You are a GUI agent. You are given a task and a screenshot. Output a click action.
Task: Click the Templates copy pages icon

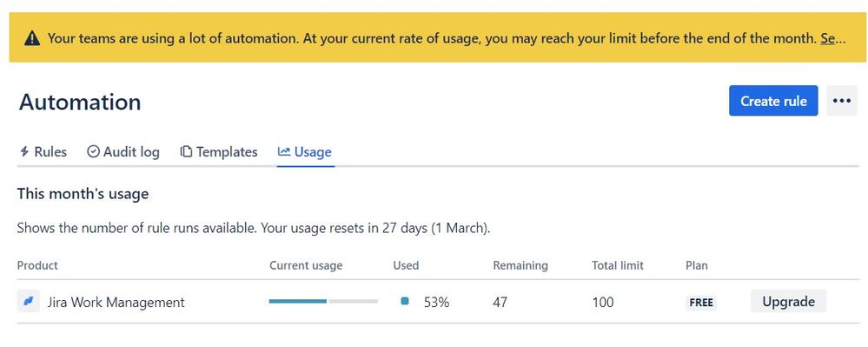pyautogui.click(x=187, y=151)
